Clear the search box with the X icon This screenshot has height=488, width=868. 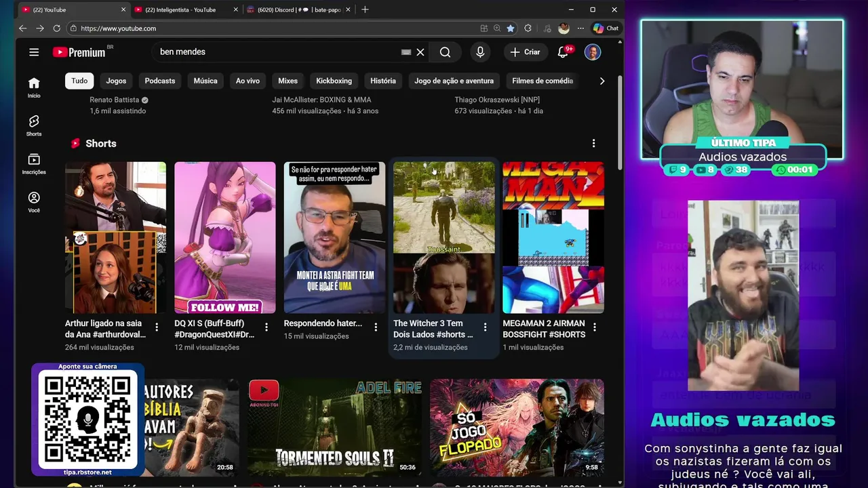(x=420, y=52)
